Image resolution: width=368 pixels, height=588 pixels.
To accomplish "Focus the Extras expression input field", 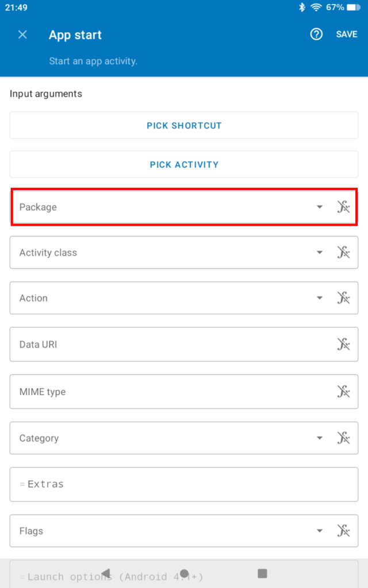I will tap(184, 484).
